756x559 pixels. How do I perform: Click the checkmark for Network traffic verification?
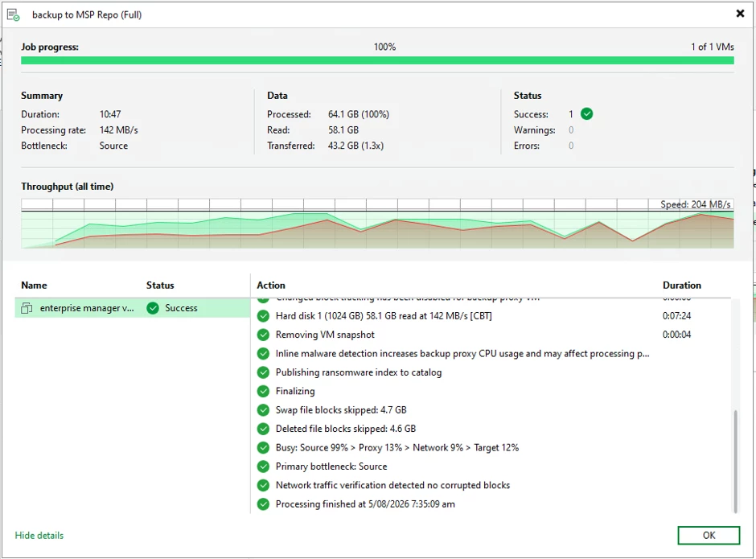point(263,485)
